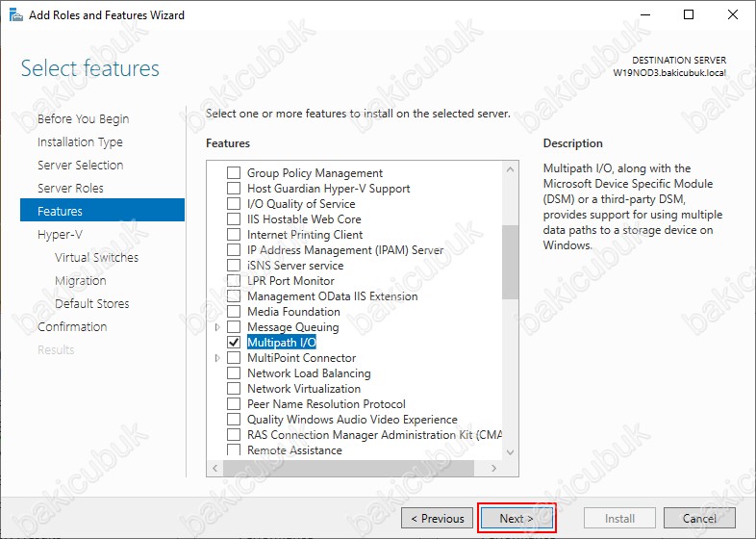This screenshot has height=539, width=756.
Task: Click the wizard icon in title bar
Action: 16,15
